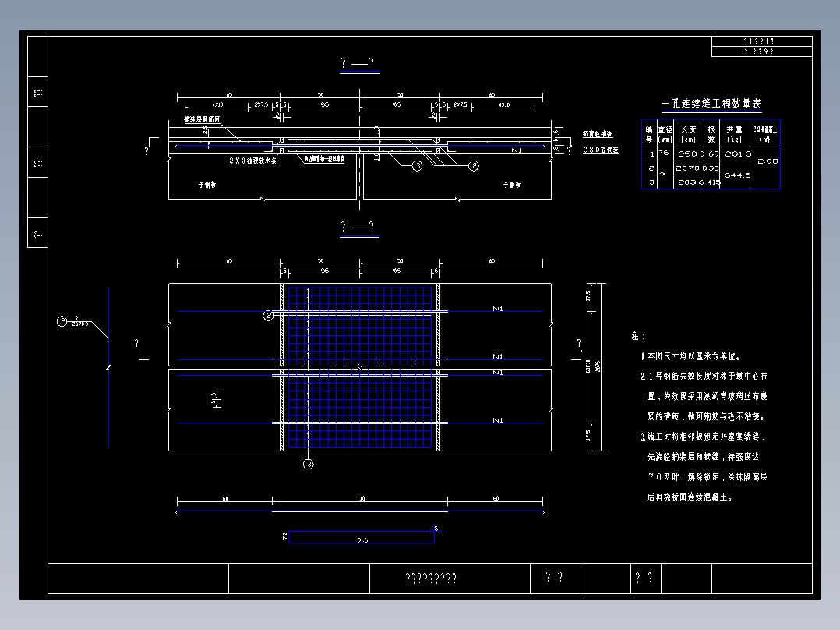Click the upper ?—? section title
Image resolution: width=840 pixels, height=630 pixels.
[358, 64]
